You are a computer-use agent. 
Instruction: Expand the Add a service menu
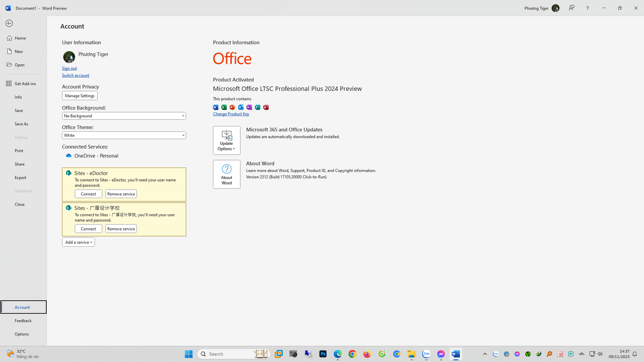pos(78,242)
